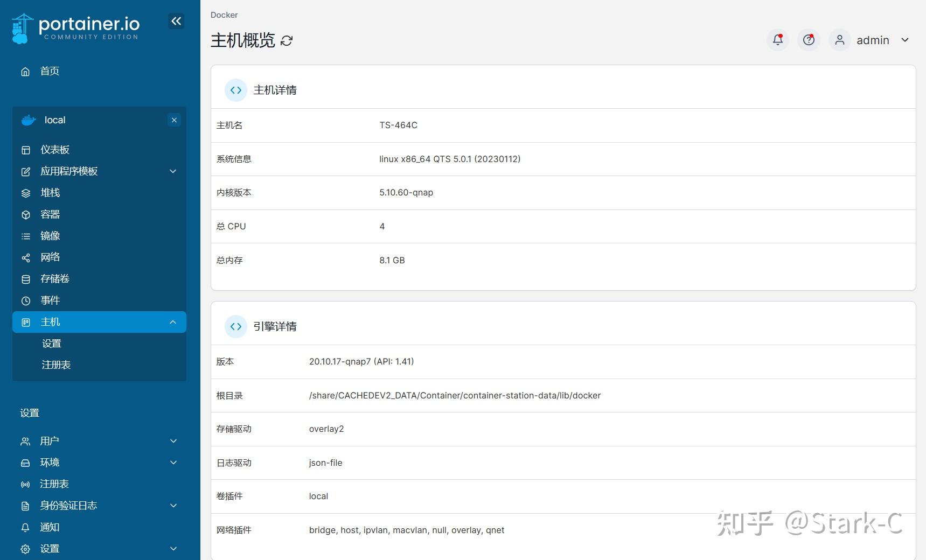Open the help icon in top bar
The width and height of the screenshot is (926, 560).
(808, 40)
